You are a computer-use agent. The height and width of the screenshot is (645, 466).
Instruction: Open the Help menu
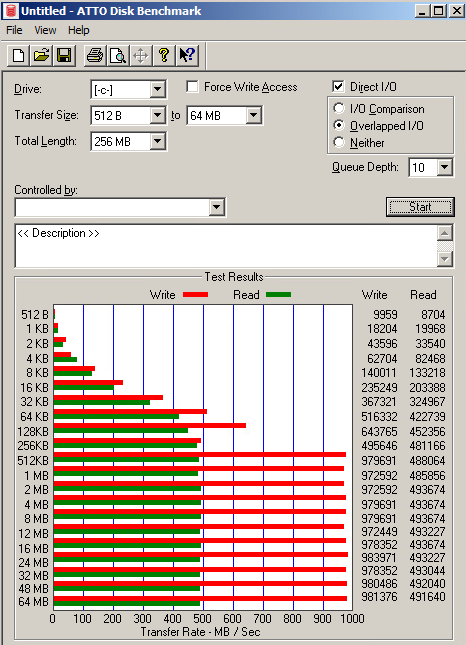79,30
